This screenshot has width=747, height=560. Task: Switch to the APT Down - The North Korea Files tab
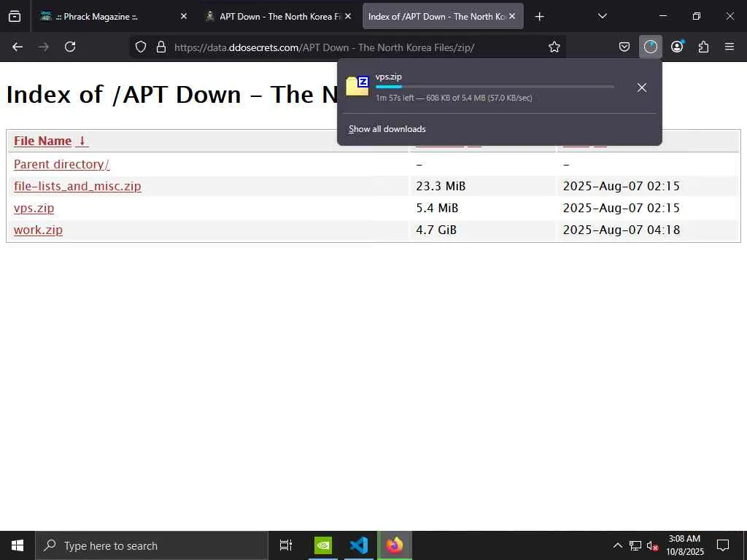click(279, 16)
